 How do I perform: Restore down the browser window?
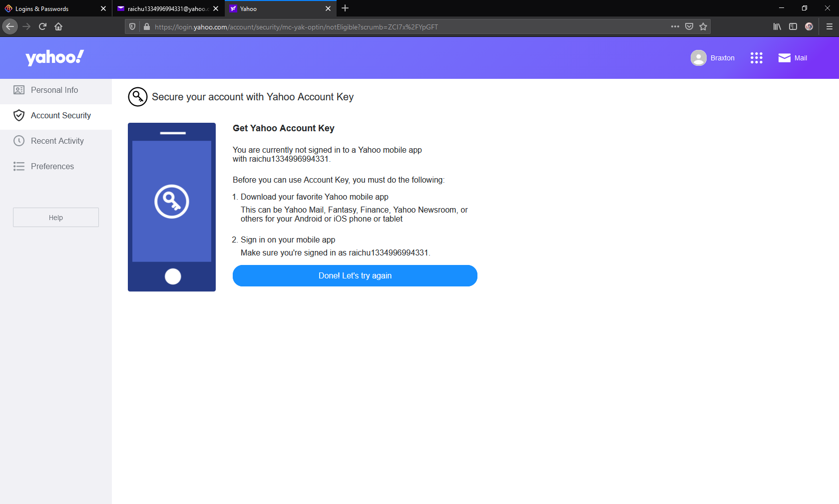click(x=805, y=8)
